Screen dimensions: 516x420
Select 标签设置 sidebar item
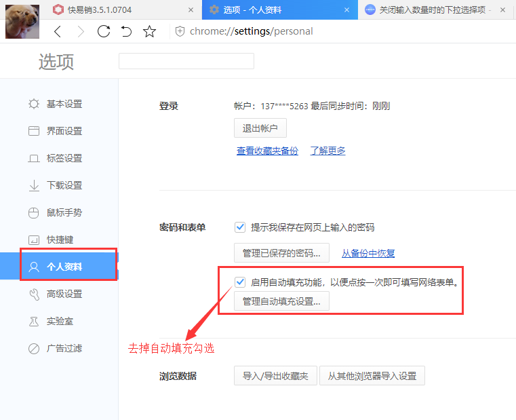[64, 158]
